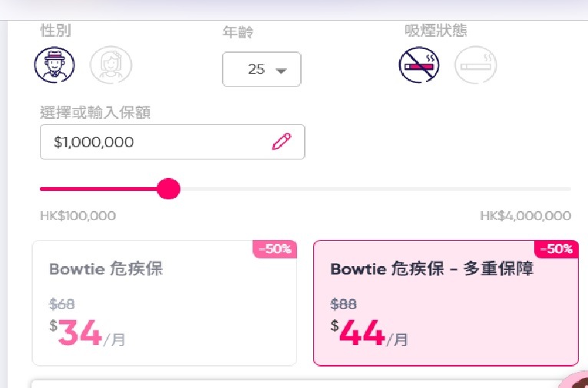
Task: Click the age dropdown arrow
Action: (281, 70)
